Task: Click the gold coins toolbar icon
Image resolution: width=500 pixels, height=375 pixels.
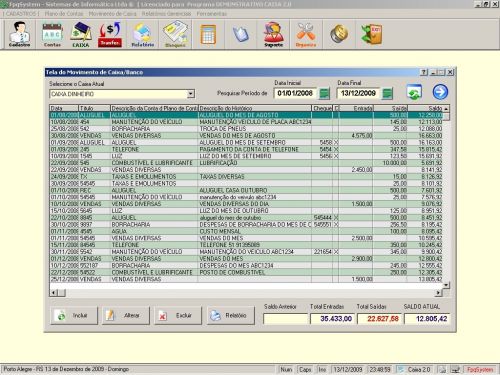Action: click(339, 34)
